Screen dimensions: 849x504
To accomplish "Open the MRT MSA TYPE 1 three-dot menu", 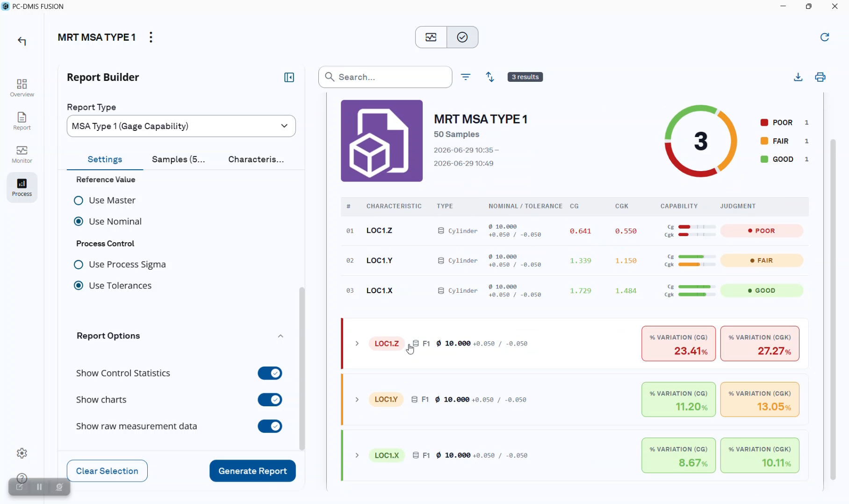I will coord(151,37).
